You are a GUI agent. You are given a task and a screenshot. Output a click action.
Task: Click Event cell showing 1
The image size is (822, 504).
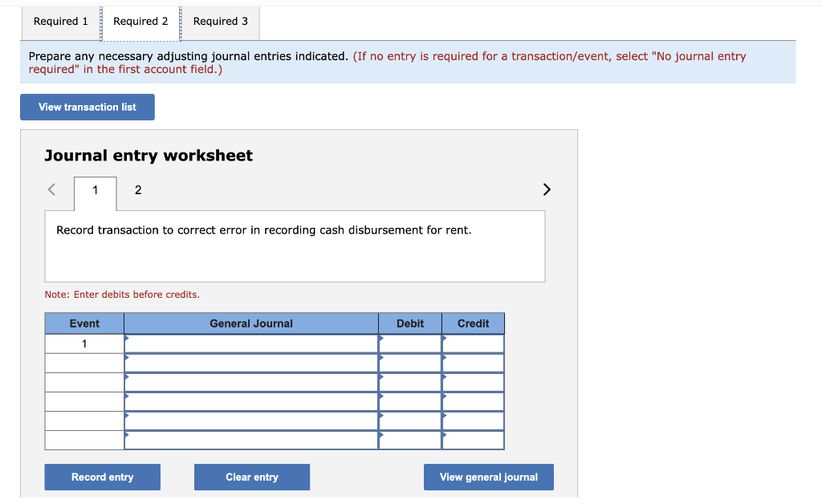tap(84, 343)
